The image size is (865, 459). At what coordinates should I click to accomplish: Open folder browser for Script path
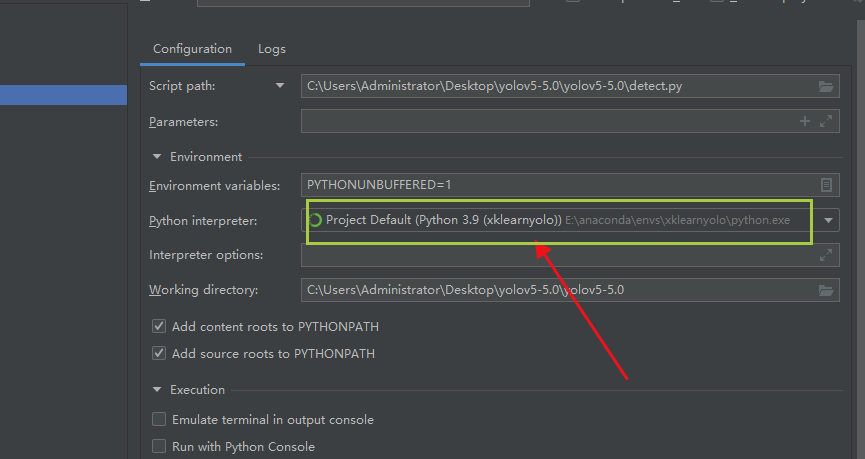[826, 87]
